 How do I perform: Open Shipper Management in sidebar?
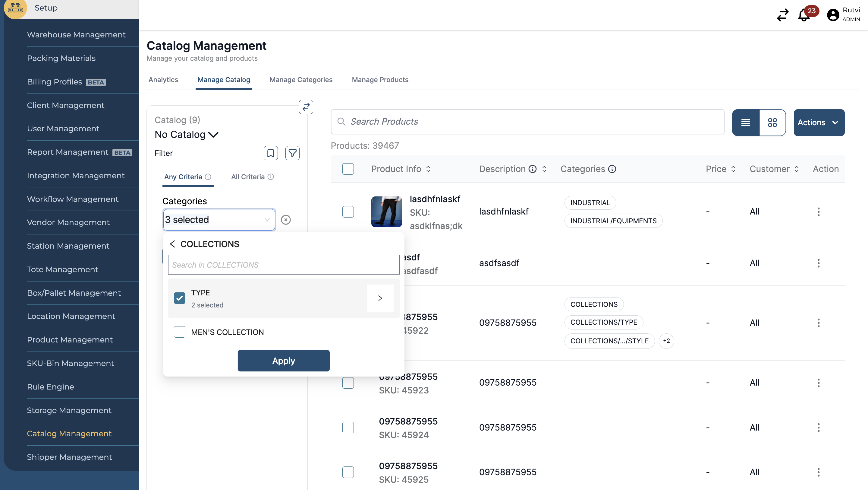(69, 457)
